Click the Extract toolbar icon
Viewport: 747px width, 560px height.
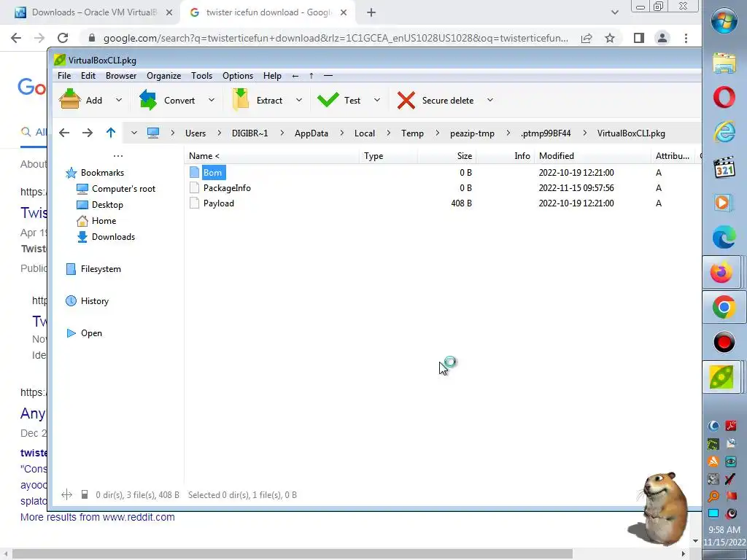tap(241, 100)
